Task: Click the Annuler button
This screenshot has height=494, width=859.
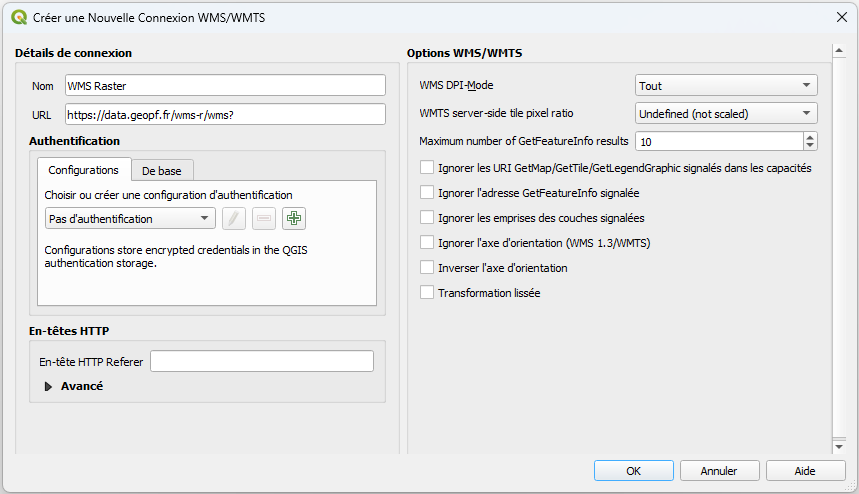Action: [x=719, y=471]
